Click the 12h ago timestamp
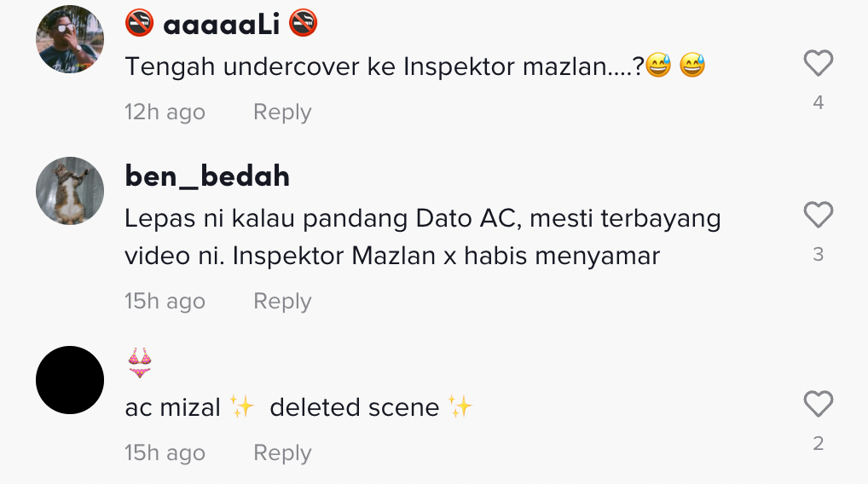Screen dimensions: 868x484 165,112
